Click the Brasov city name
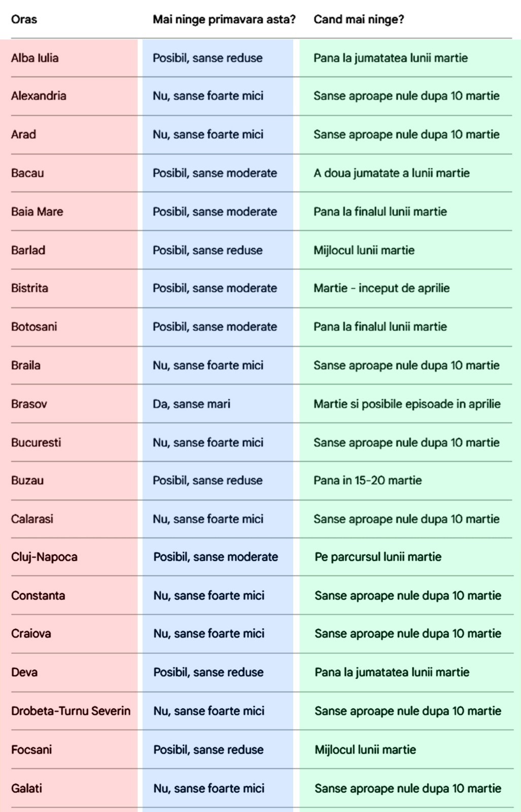The width and height of the screenshot is (521, 812). click(x=29, y=404)
